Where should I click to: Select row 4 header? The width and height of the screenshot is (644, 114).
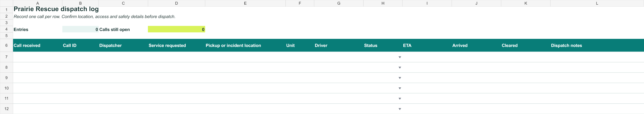(6, 29)
